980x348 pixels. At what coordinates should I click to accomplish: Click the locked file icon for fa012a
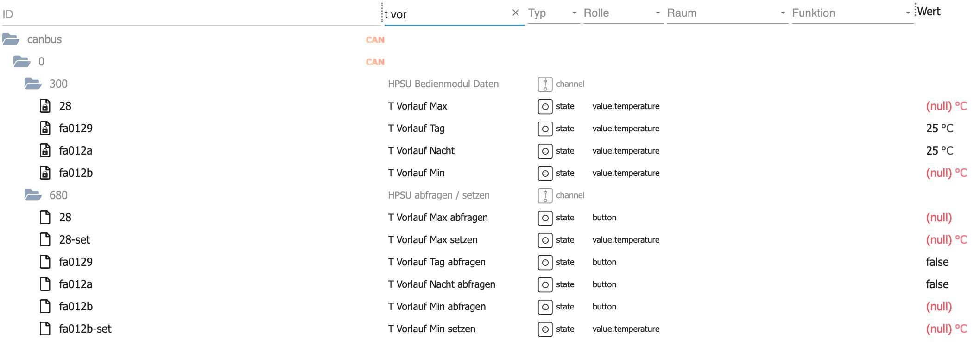45,151
